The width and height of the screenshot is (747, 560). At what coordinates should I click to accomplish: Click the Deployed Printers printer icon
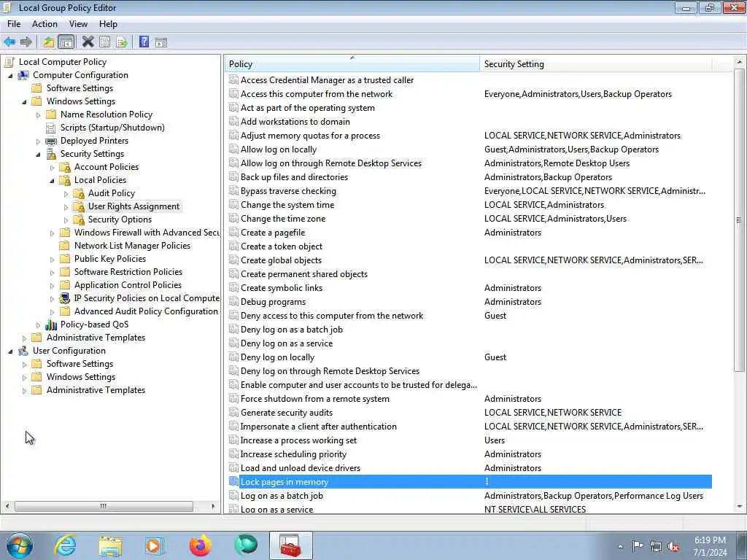[50, 141]
